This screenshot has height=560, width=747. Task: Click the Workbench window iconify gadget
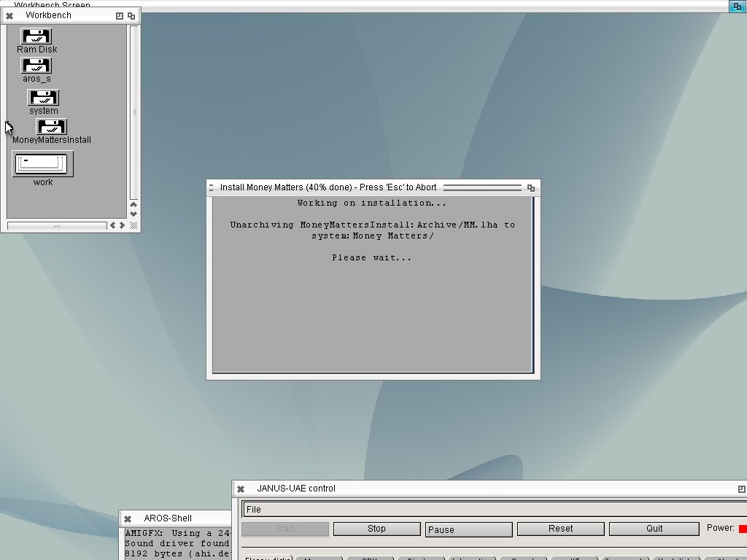coord(120,16)
